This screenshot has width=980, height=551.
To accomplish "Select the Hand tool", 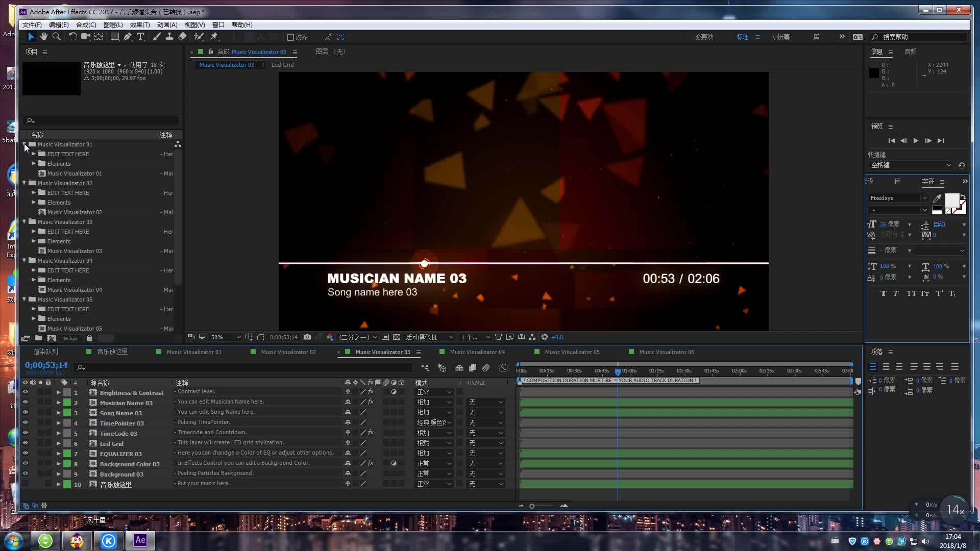I will point(44,37).
